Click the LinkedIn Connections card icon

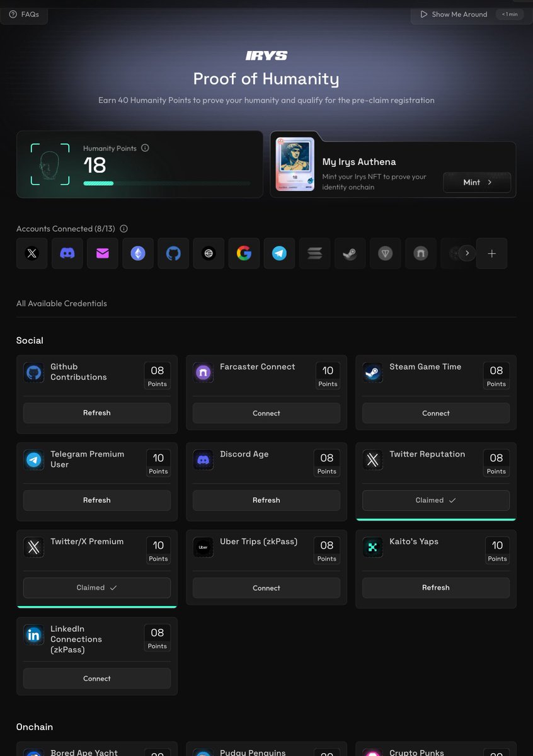33,634
